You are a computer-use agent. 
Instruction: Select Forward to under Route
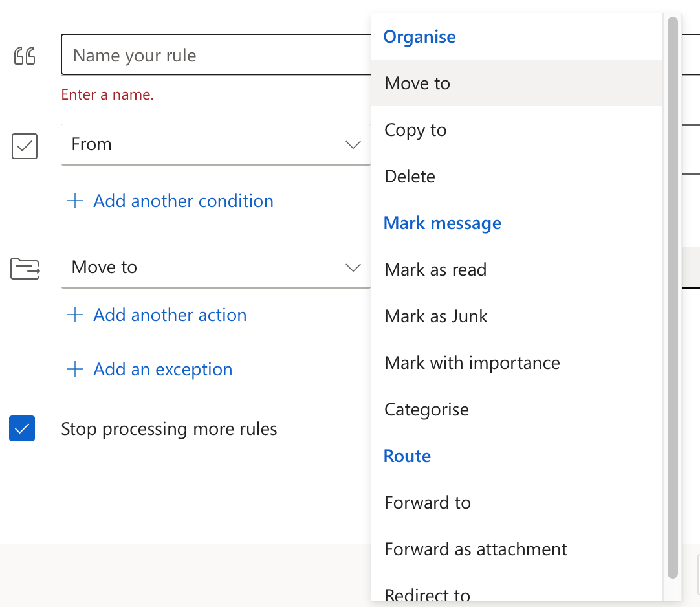point(428,503)
